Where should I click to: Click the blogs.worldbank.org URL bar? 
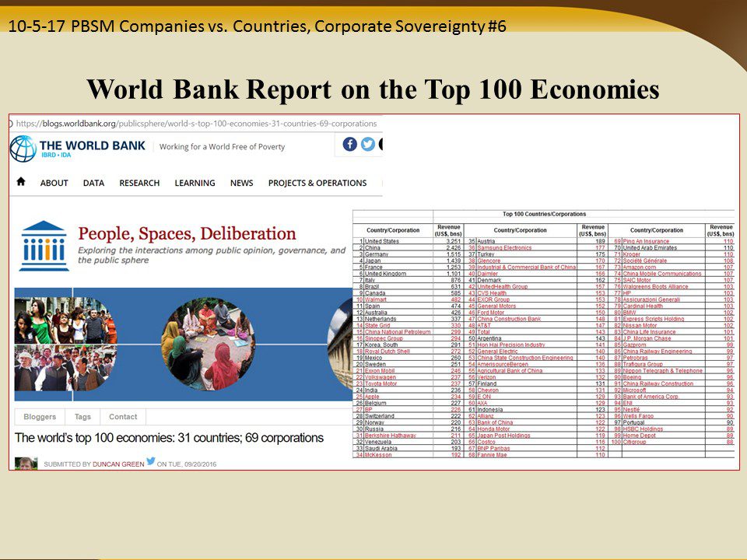point(196,124)
